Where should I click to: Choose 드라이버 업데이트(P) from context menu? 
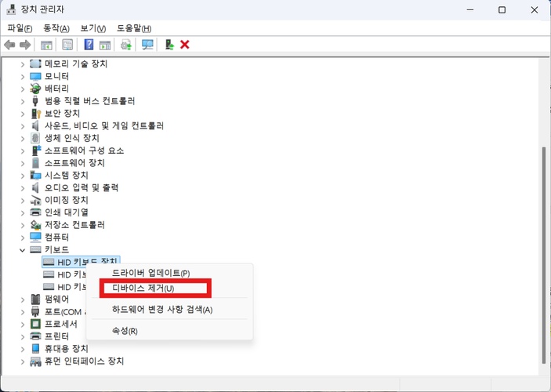tap(169, 273)
